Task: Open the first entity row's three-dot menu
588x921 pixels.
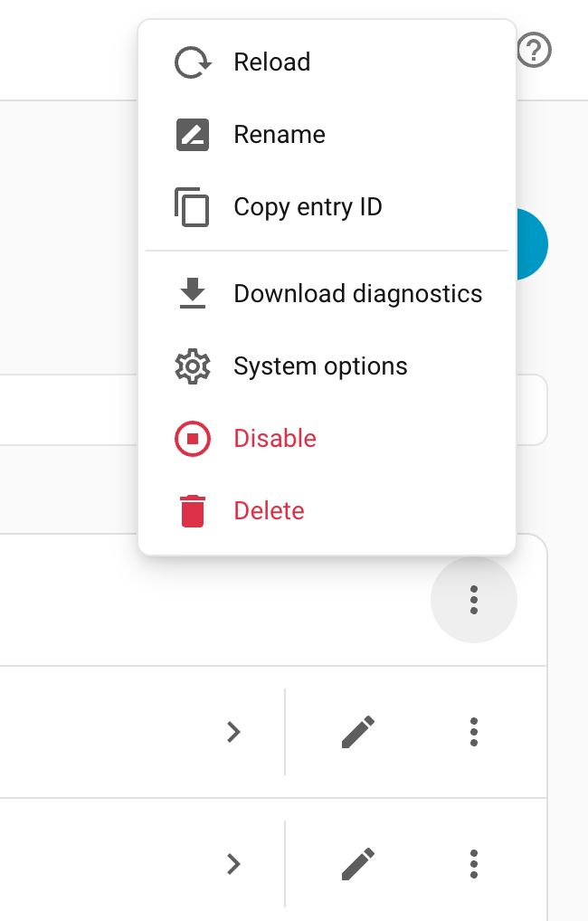Action: [474, 732]
